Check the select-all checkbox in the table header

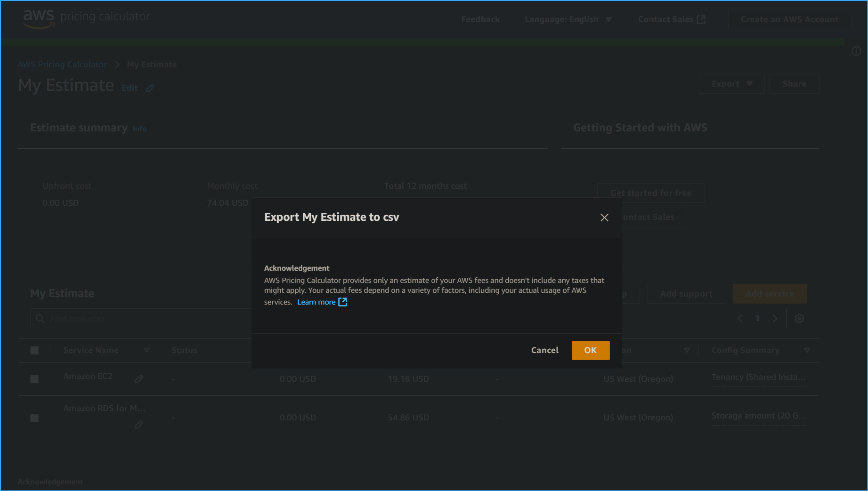point(34,350)
